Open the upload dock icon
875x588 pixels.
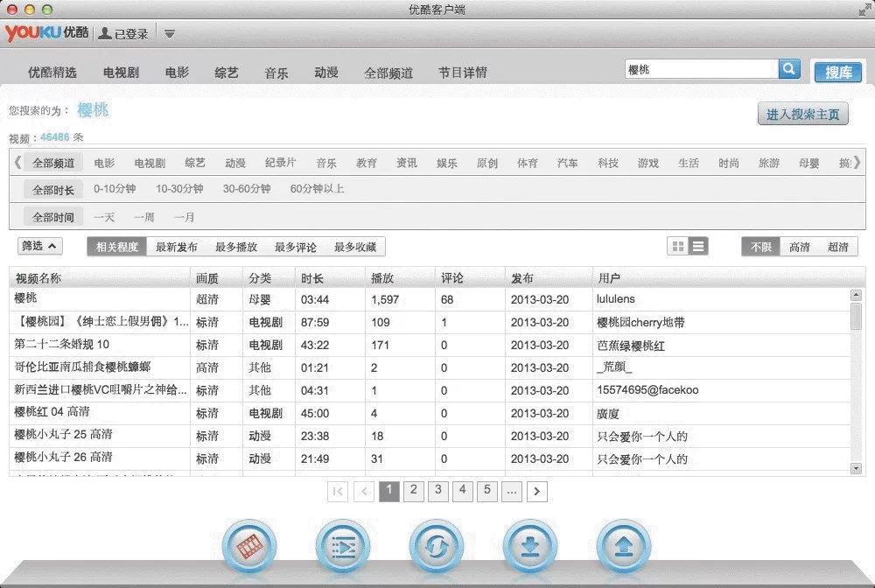click(x=624, y=546)
